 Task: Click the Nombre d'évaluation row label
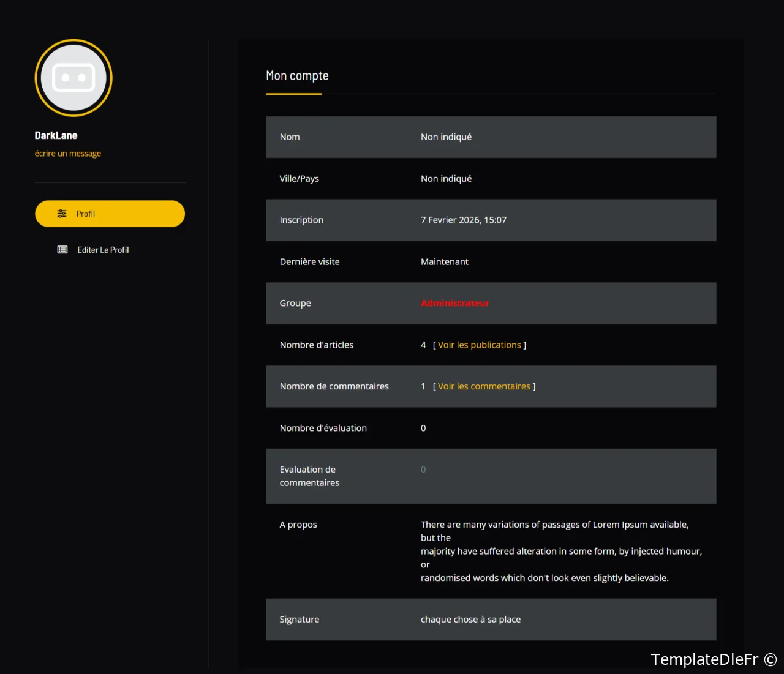pyautogui.click(x=323, y=428)
